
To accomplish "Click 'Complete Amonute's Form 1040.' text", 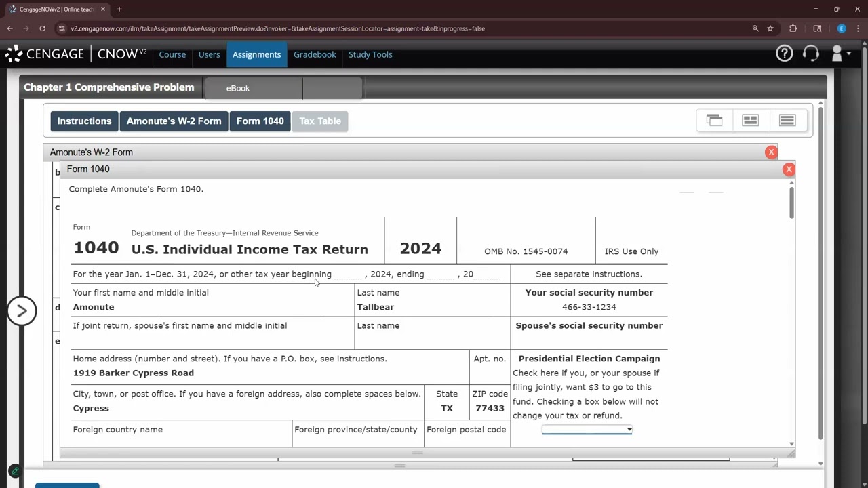I will 136,189.
